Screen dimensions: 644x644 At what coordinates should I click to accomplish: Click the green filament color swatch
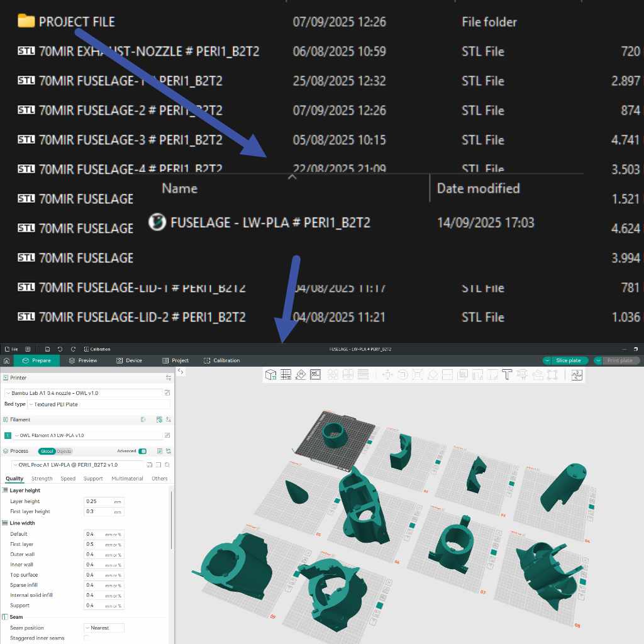coord(8,435)
